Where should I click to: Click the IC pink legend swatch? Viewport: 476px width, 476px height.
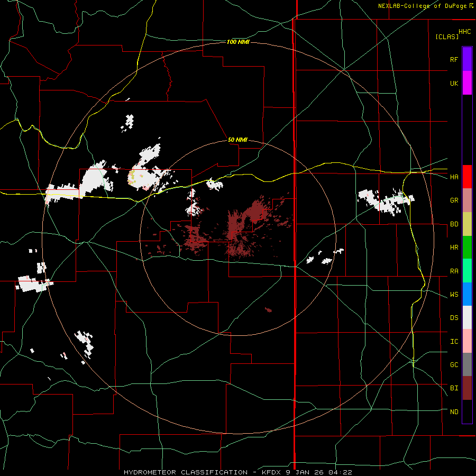467,341
